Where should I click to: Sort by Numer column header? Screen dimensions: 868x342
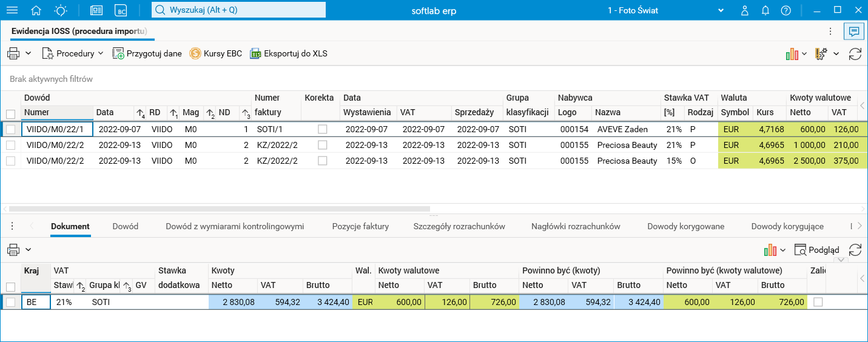(x=57, y=112)
